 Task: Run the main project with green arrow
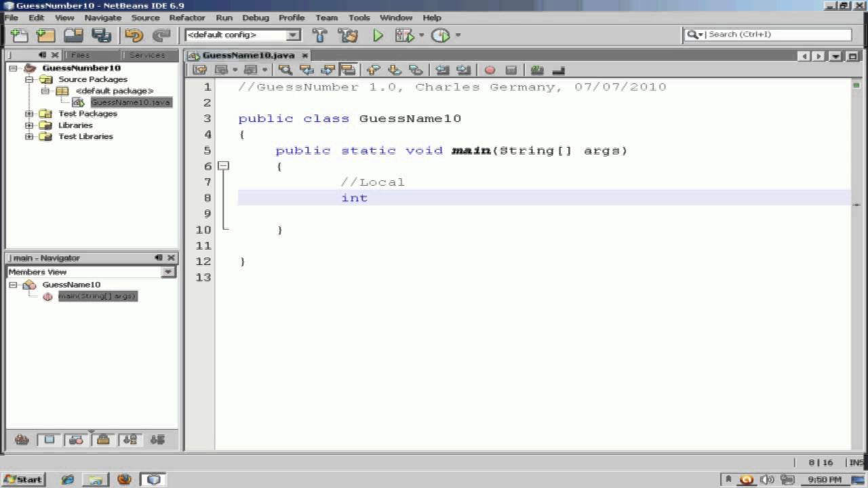(x=378, y=35)
